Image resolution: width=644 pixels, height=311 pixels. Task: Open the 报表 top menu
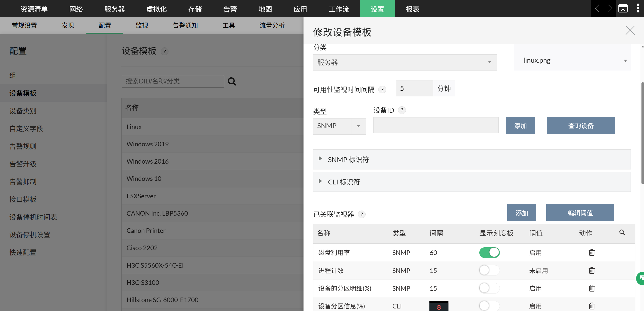412,9
